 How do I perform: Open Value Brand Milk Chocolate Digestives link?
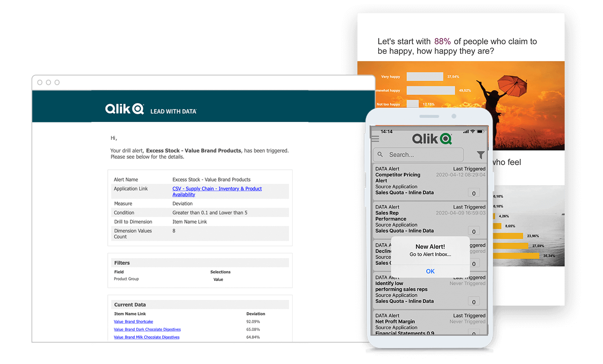(x=146, y=337)
